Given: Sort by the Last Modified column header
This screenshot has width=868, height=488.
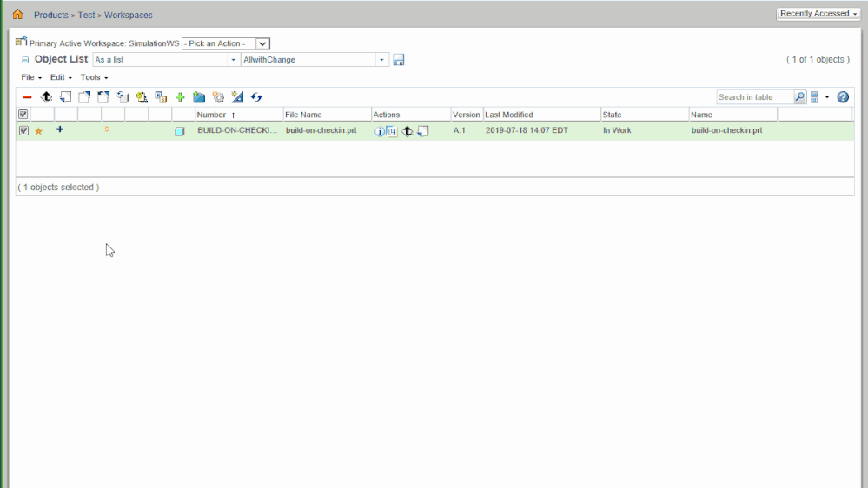Looking at the screenshot, I should pos(542,115).
